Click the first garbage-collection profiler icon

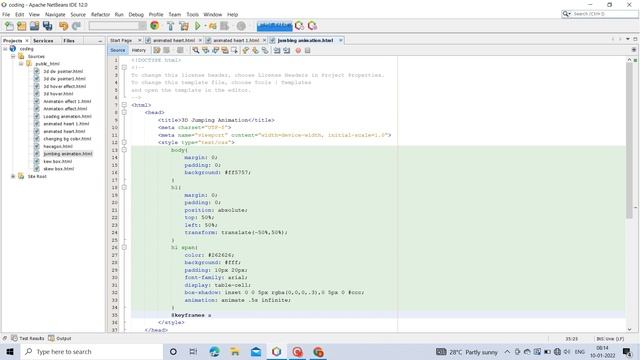[x=299, y=26]
